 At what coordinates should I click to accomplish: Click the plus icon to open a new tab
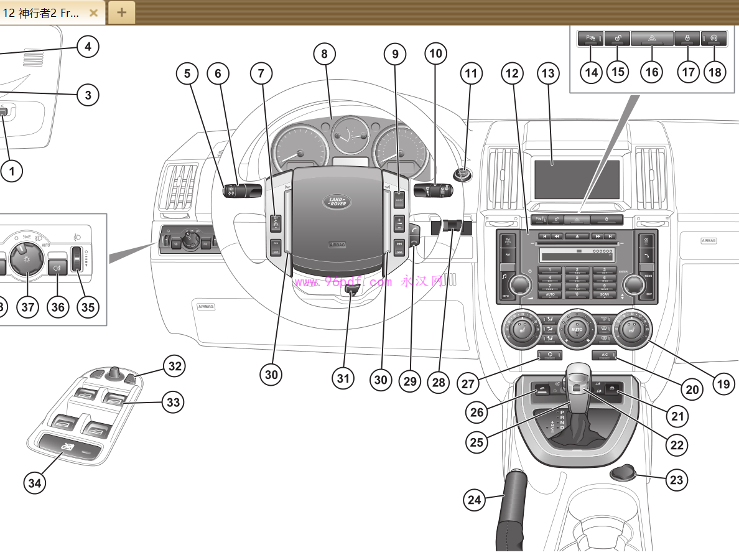click(x=121, y=12)
